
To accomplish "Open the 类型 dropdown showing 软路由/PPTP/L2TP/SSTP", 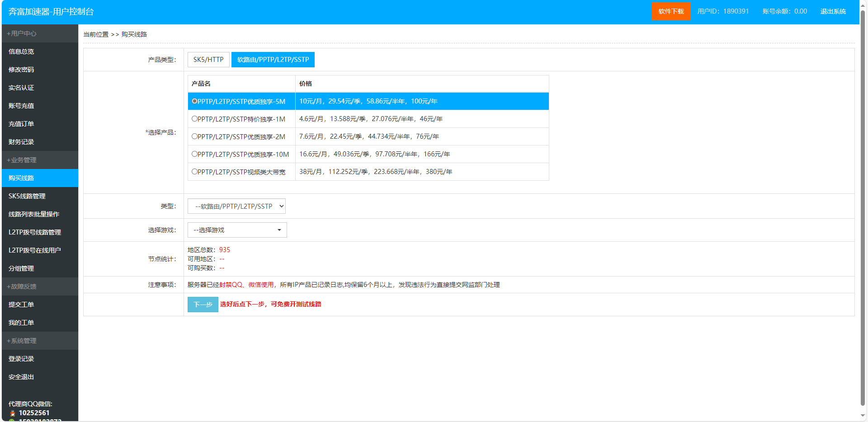I will [236, 206].
